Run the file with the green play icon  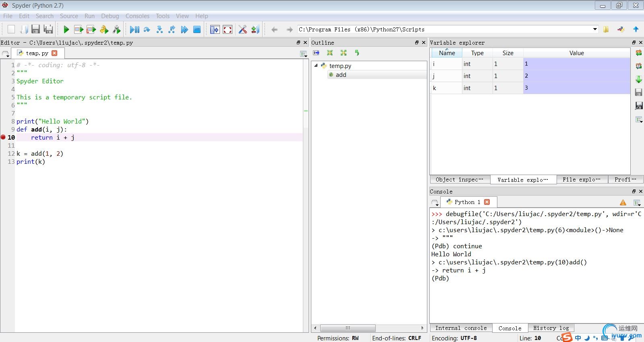point(66,29)
